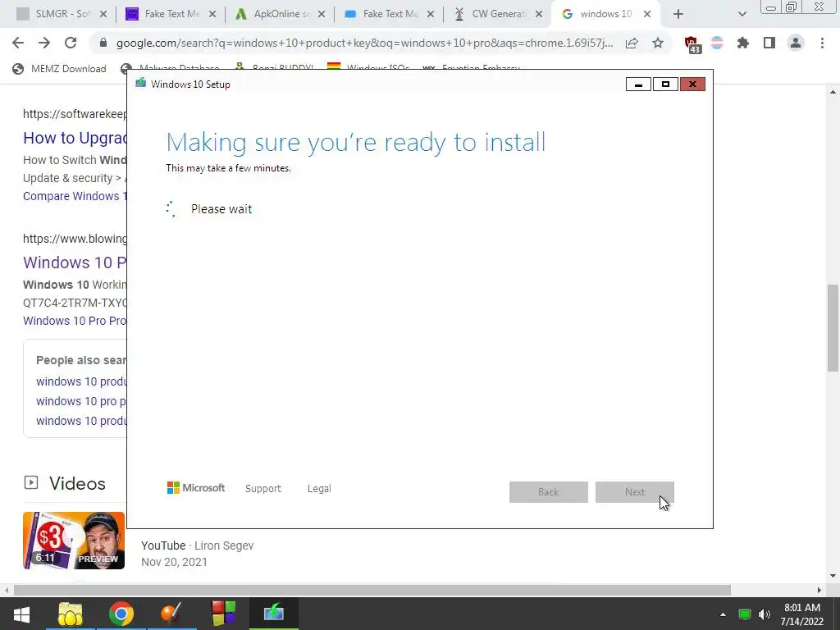Open the Compare Windows link
Screen dimensions: 840x630
coord(75,196)
